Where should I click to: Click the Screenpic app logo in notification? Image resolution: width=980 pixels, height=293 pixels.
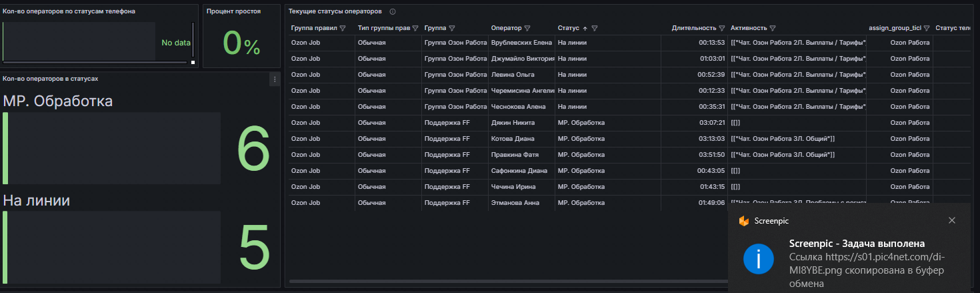pos(743,220)
